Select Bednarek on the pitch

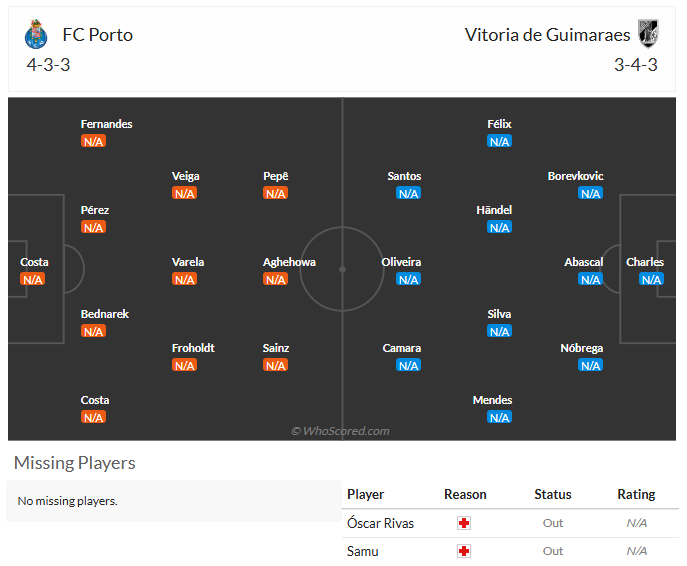point(105,314)
